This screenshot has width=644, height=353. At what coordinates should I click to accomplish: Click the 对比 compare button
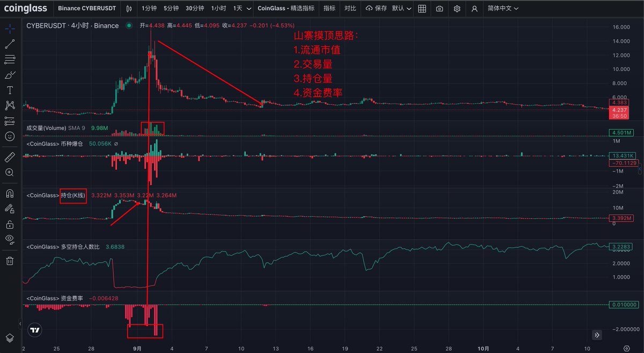(x=350, y=9)
